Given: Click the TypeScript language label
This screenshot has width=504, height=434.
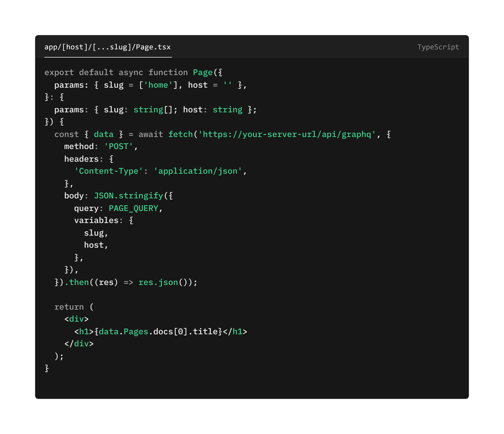Looking at the screenshot, I should pos(438,47).
